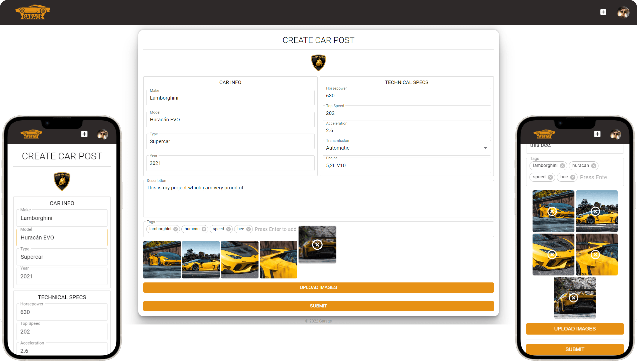Tap Make field in left phone

coord(62,218)
